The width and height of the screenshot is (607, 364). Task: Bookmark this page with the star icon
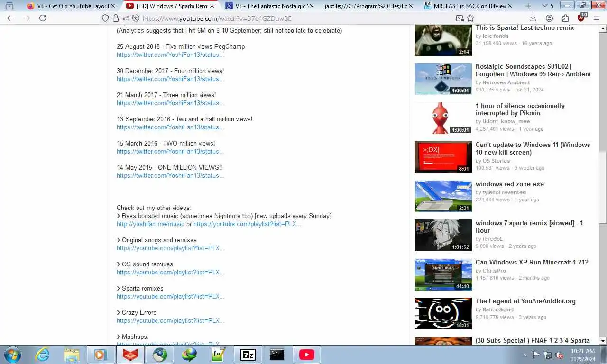tap(470, 18)
